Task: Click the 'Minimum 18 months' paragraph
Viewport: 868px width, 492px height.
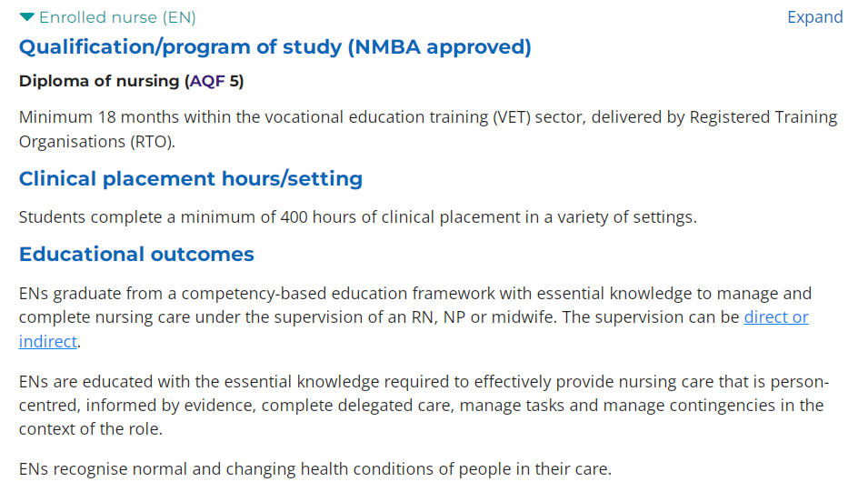Action: click(x=428, y=129)
